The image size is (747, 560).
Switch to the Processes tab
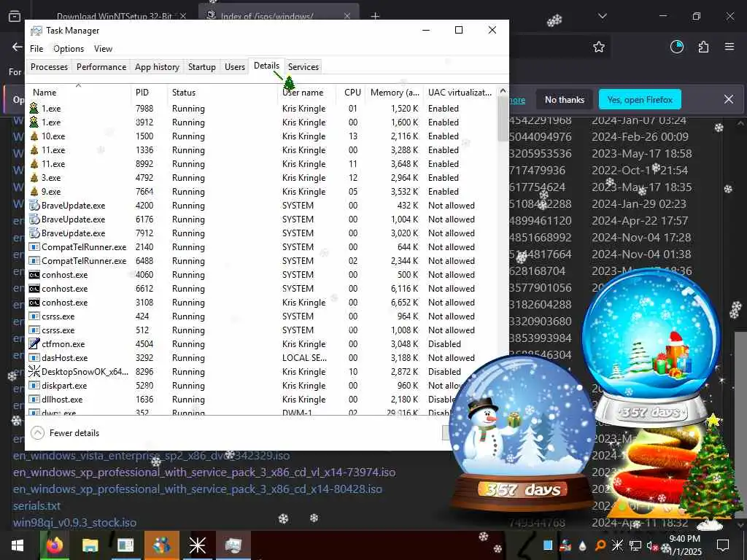click(x=49, y=66)
